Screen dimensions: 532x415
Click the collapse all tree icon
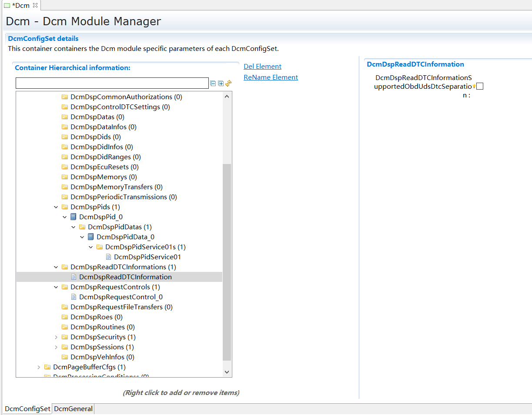pyautogui.click(x=213, y=83)
